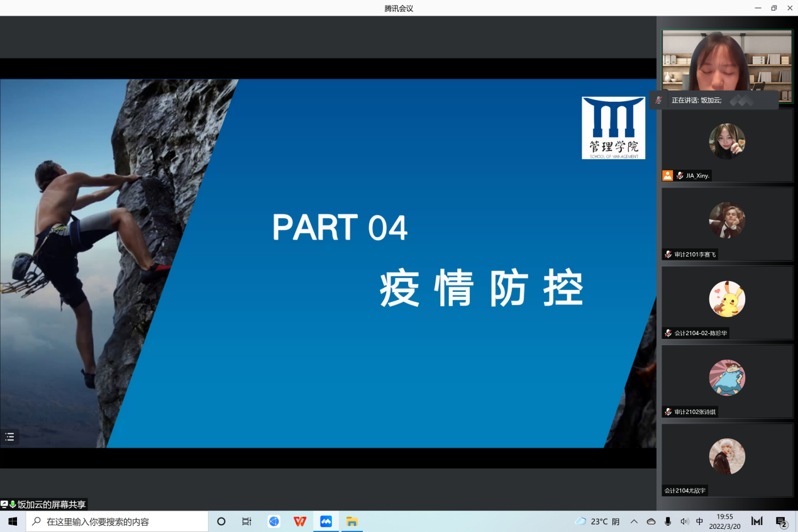Image resolution: width=798 pixels, height=532 pixels.
Task: Click the muted mic icon beside JIA_Xiny.
Action: click(x=680, y=176)
